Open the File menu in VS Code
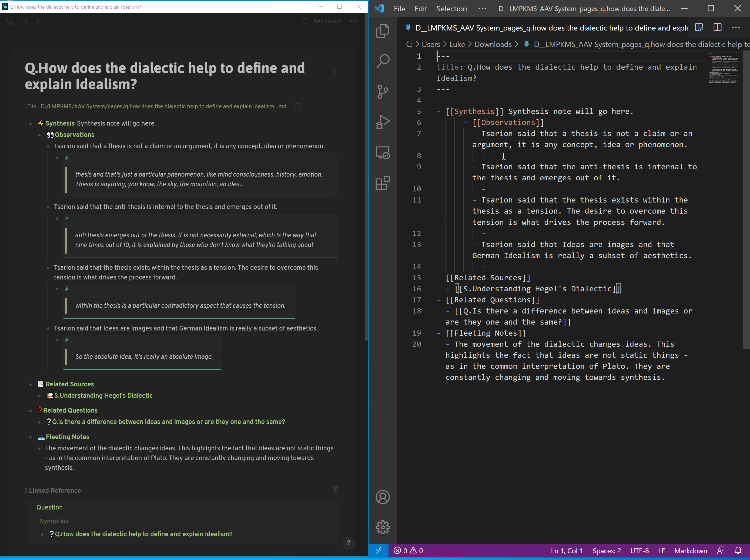750x560 pixels. coord(399,9)
